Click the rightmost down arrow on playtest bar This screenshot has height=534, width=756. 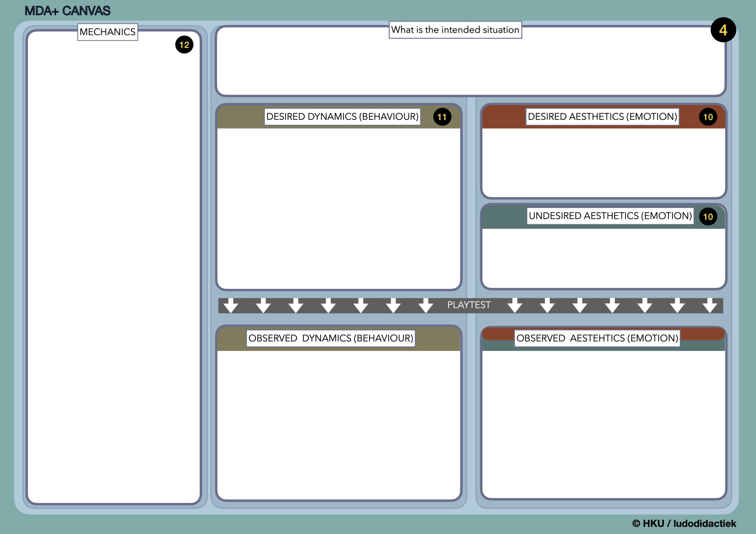click(x=710, y=306)
